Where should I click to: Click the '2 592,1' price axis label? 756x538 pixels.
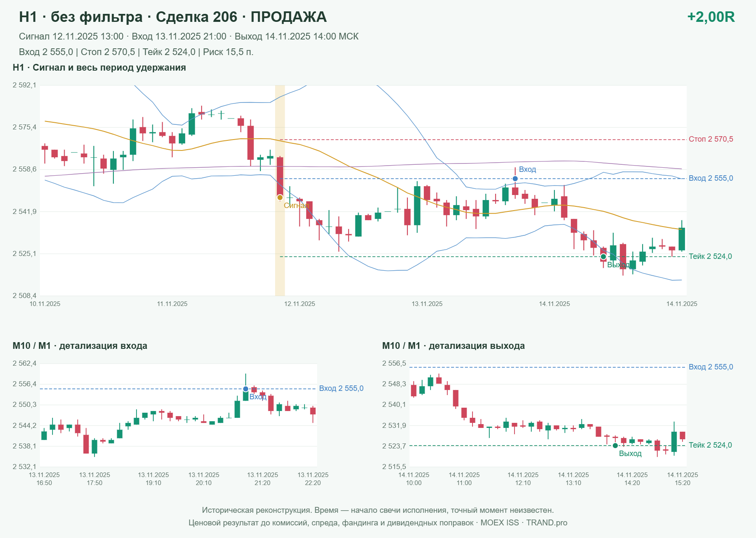pos(24,85)
